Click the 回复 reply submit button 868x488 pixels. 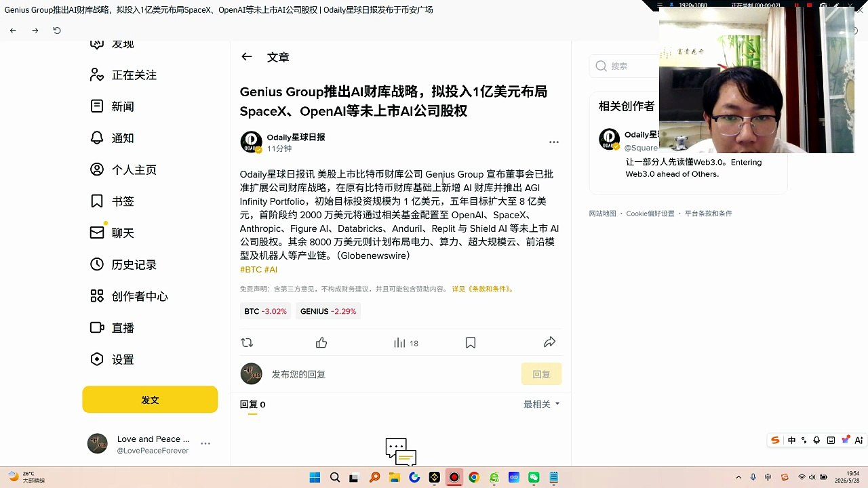[541, 374]
